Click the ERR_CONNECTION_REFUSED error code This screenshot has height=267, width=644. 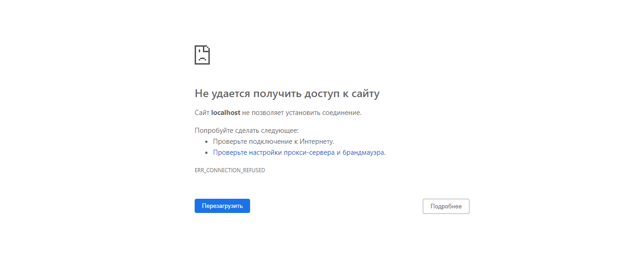point(230,170)
